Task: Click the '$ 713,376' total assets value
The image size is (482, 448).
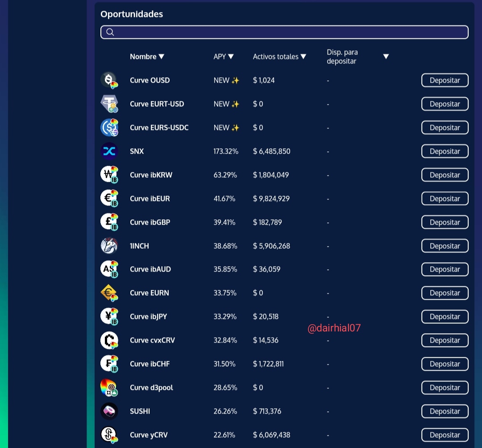Action: [267, 411]
